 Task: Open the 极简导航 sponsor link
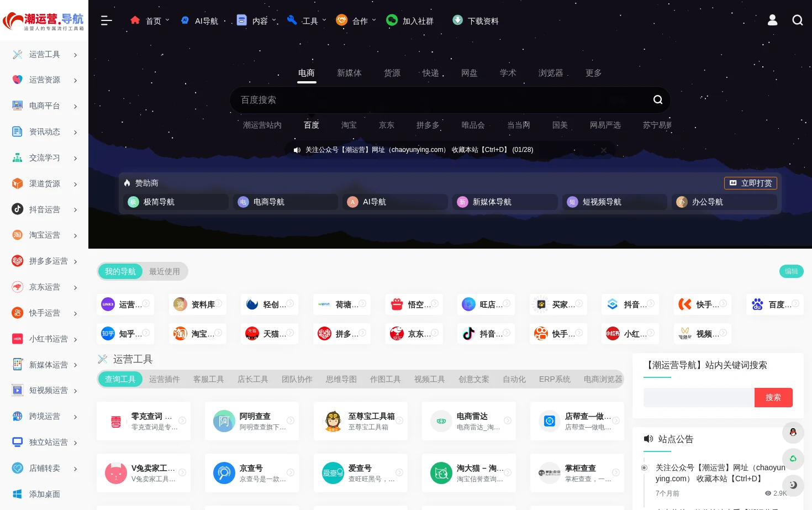[176, 202]
